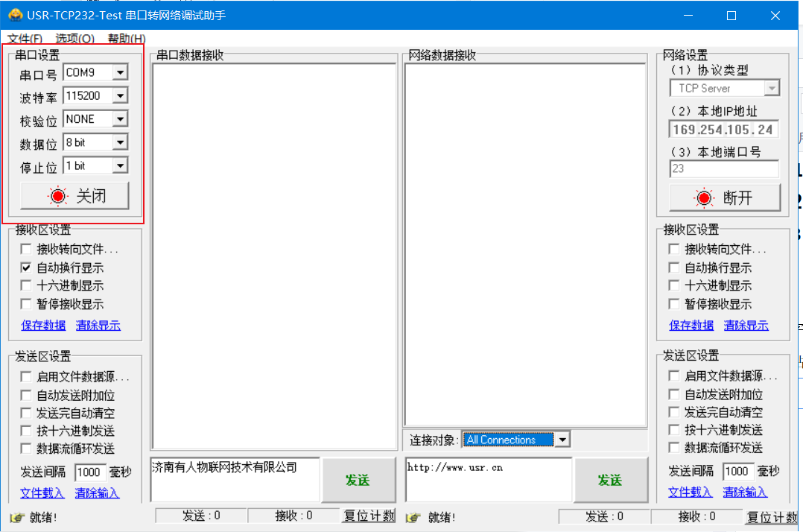
Task: Expand the All Connections target dropdown
Action: click(x=562, y=440)
